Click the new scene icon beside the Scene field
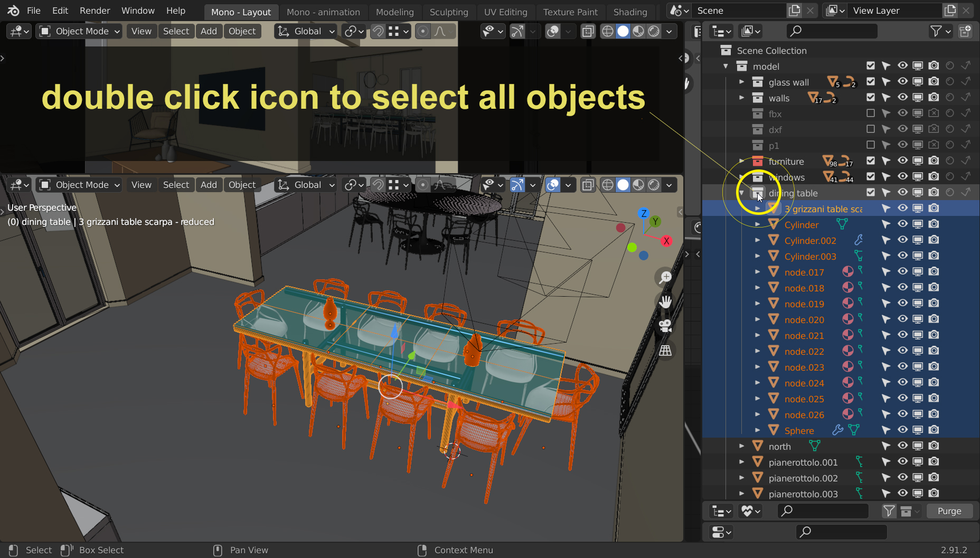This screenshot has width=980, height=558. (794, 11)
